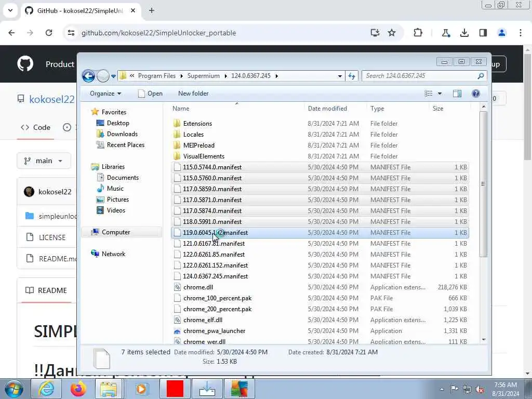Viewport: 532px width, 399px height.
Task: Open Explorer help icon
Action: tap(476, 94)
